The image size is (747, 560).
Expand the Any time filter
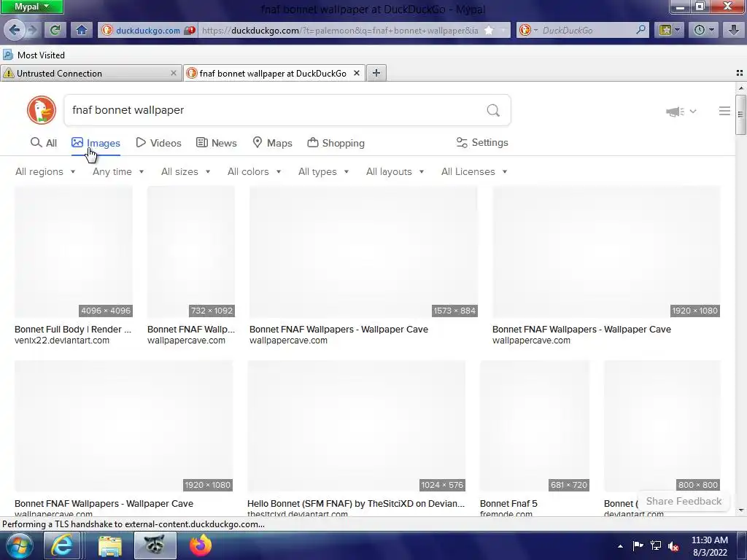(118, 171)
